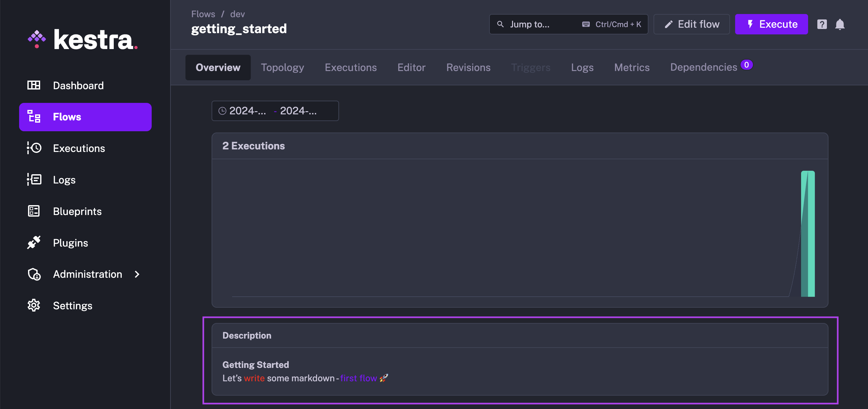
Task: Click the notifications bell icon
Action: (x=840, y=24)
